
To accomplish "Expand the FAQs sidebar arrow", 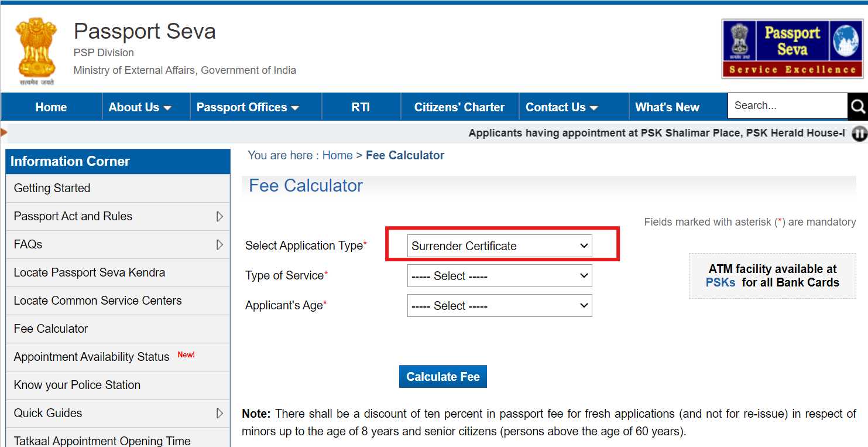I will (219, 245).
